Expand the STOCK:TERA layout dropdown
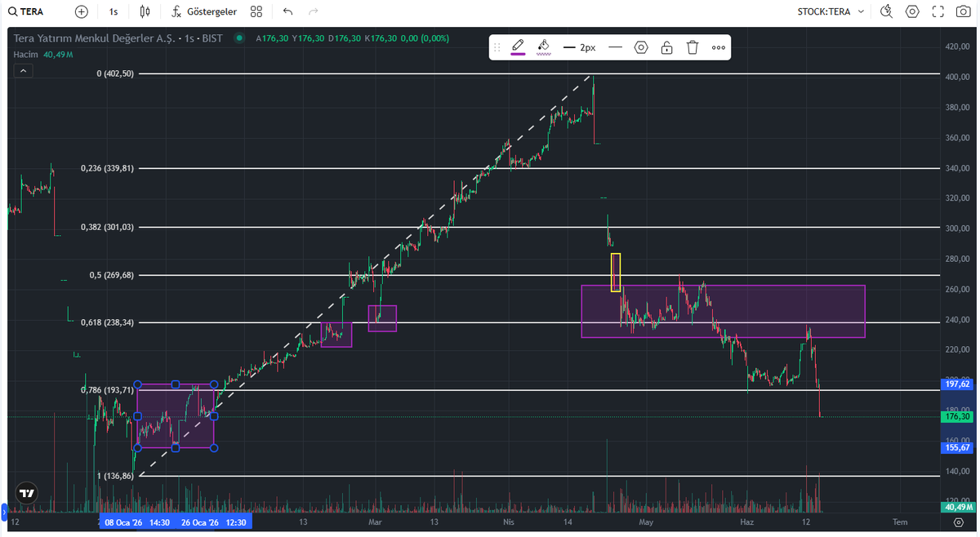 [831, 11]
